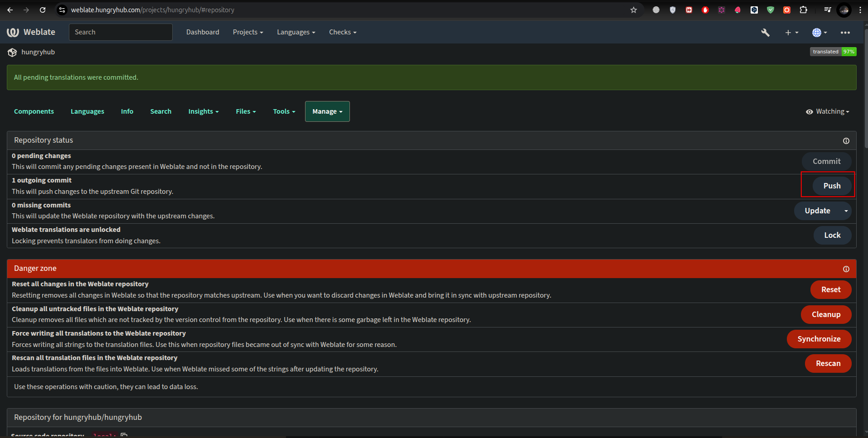Image resolution: width=868 pixels, height=438 pixels.
Task: Open the Insights dropdown
Action: point(203,111)
